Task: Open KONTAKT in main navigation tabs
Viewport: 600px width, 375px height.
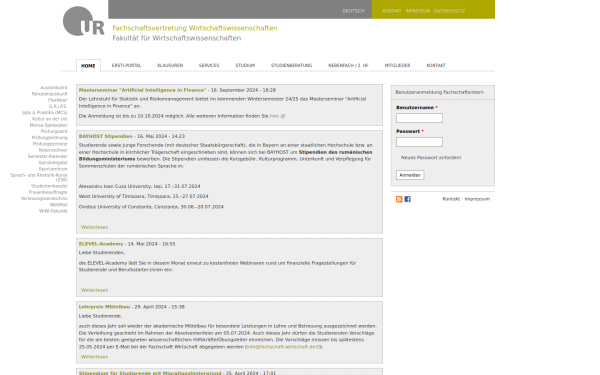Action: coord(436,65)
